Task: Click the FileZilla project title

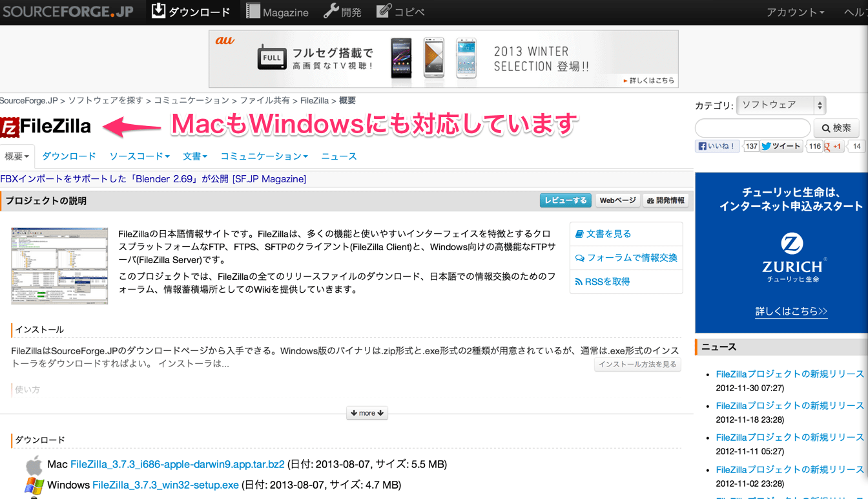Action: point(56,127)
